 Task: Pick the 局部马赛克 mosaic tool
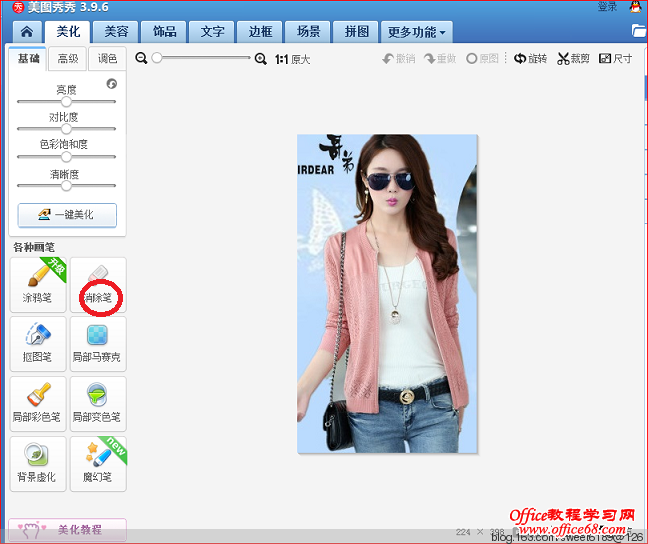pyautogui.click(x=98, y=343)
